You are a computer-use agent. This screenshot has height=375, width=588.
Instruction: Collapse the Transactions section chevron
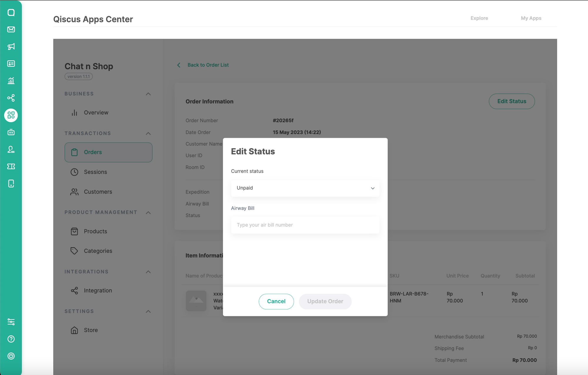pyautogui.click(x=148, y=134)
